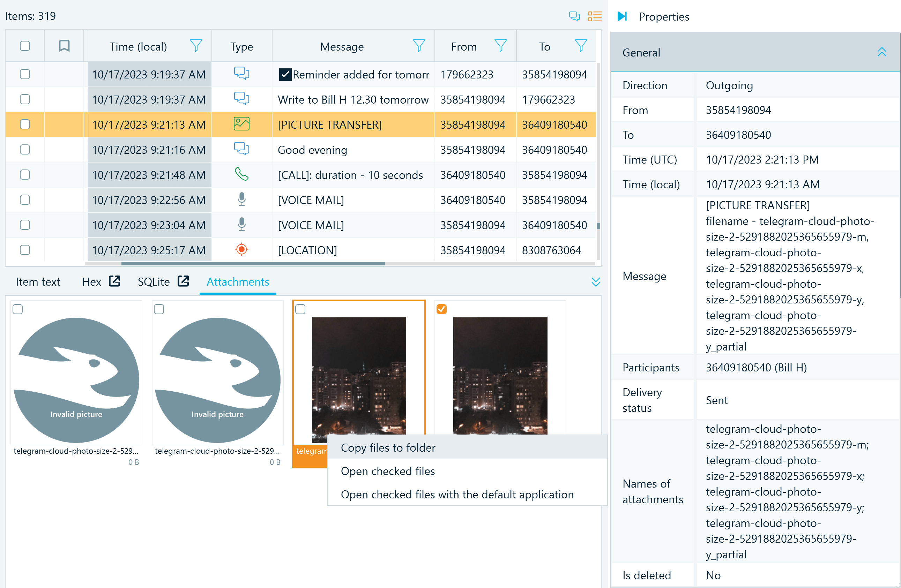
Task: Switch to the list view icon
Action: coord(594,16)
